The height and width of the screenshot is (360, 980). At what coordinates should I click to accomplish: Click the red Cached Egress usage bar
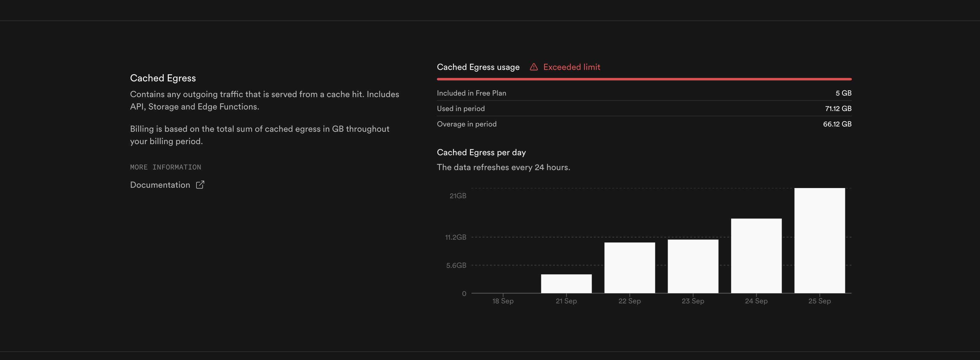coord(644,79)
